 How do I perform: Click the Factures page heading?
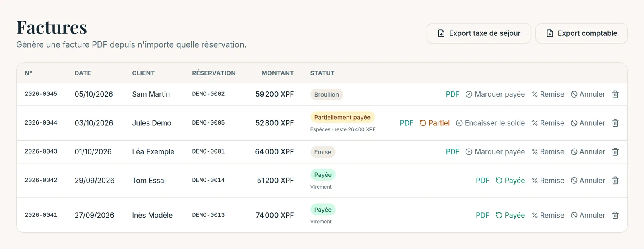(52, 27)
